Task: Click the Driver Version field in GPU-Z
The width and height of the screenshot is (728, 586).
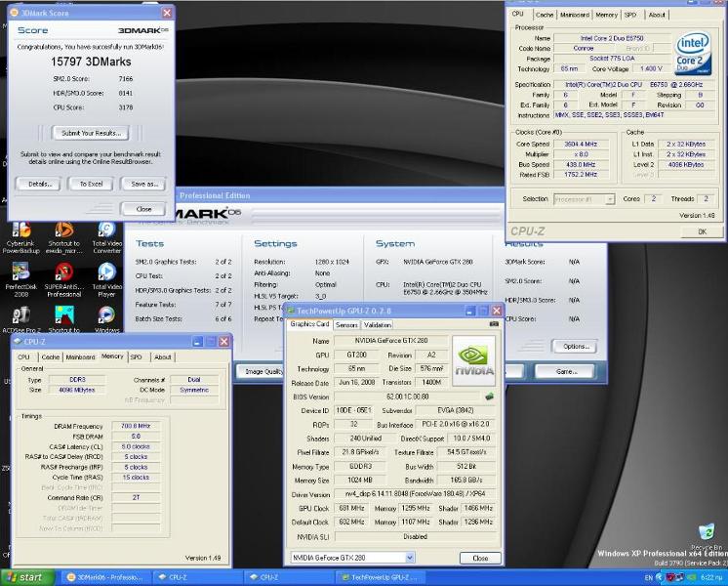Action: click(x=415, y=494)
